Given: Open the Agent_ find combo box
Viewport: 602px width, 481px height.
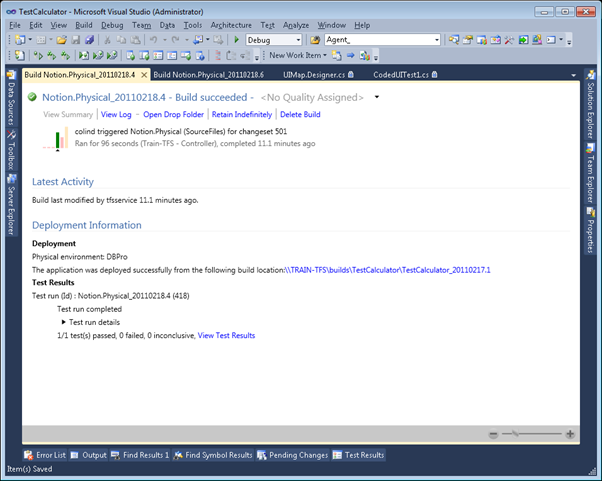Looking at the screenshot, I should 382,40.
